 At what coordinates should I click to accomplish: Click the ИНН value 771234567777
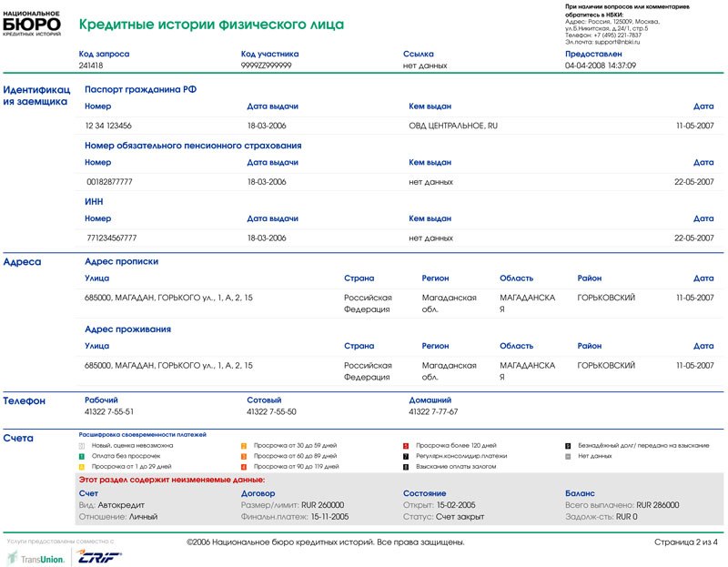[x=111, y=238]
